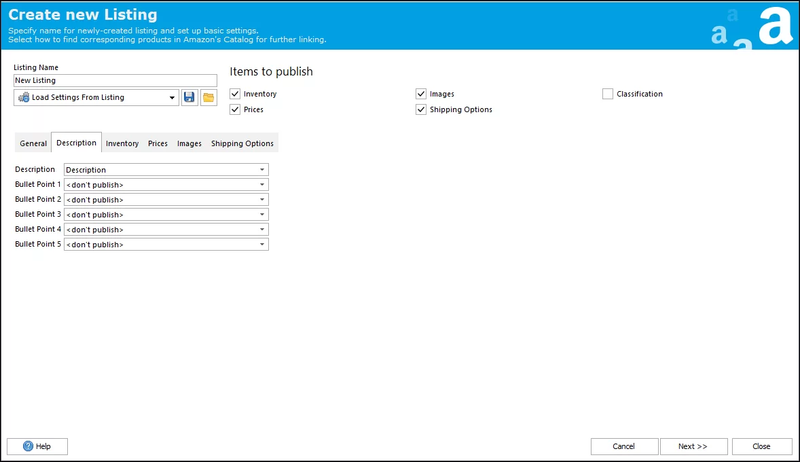This screenshot has height=462, width=800.
Task: Open the Inventory tab
Action: tap(122, 144)
